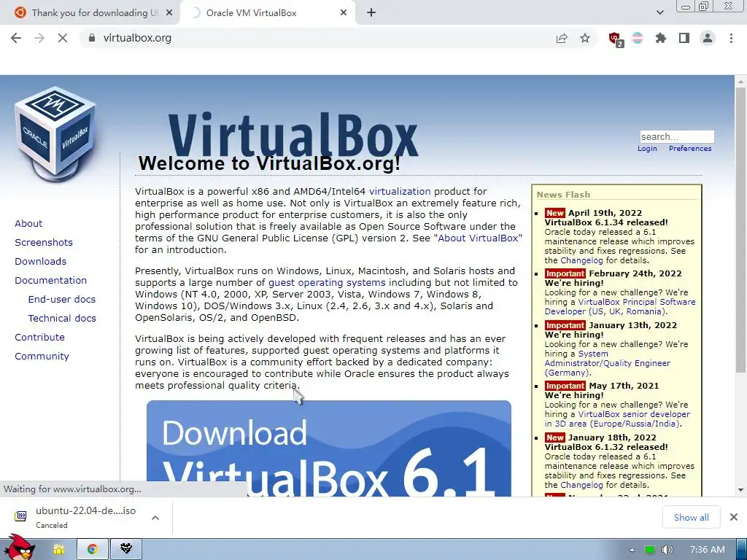This screenshot has width=747, height=560.
Task: Follow the virtualization link
Action: point(400,192)
